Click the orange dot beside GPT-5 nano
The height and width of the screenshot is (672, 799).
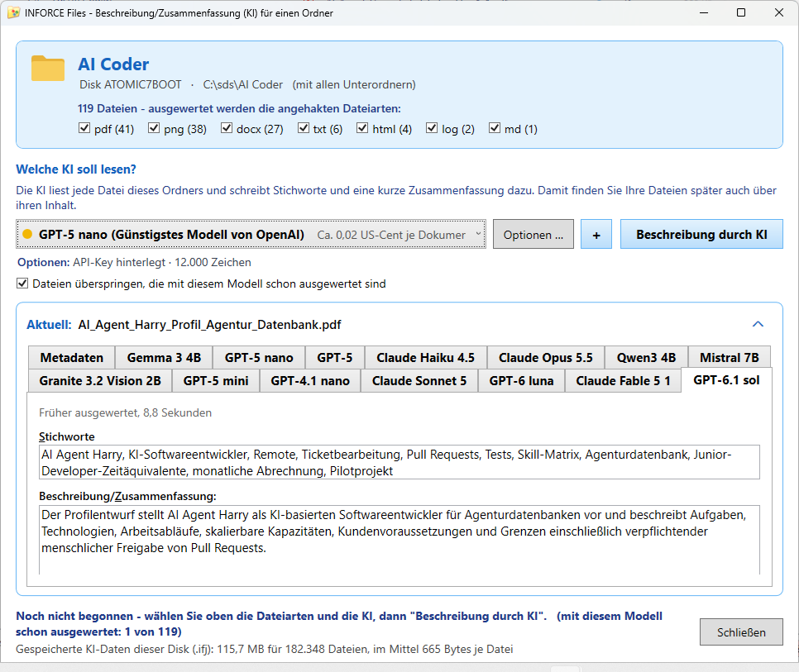tap(27, 234)
